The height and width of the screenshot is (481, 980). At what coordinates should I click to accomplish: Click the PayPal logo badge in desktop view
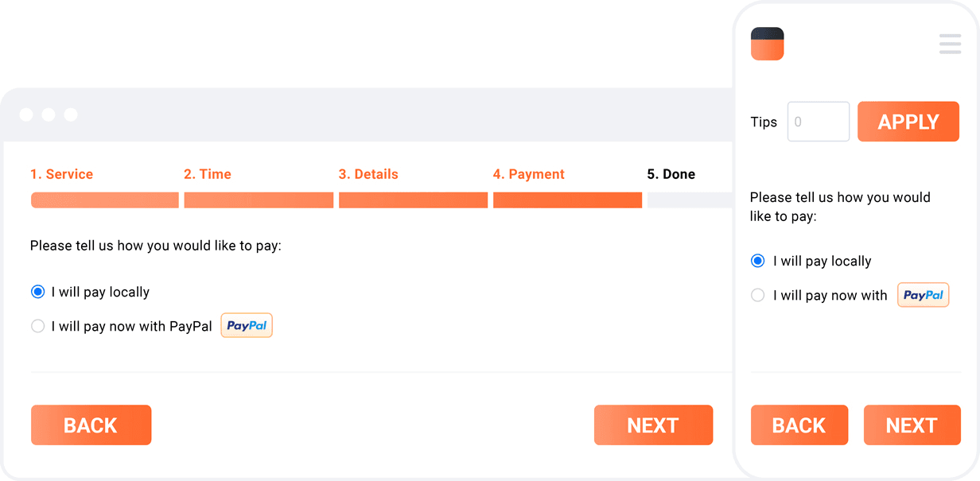247,325
